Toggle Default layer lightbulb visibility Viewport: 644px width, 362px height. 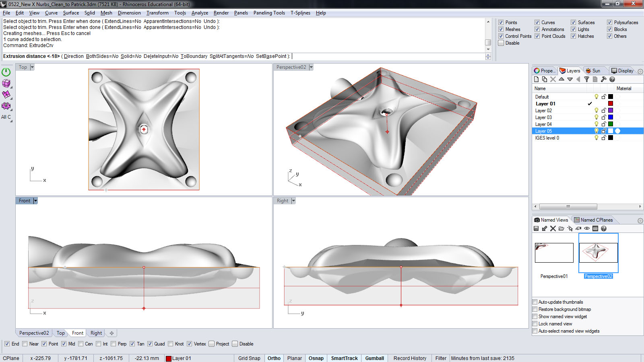point(597,97)
